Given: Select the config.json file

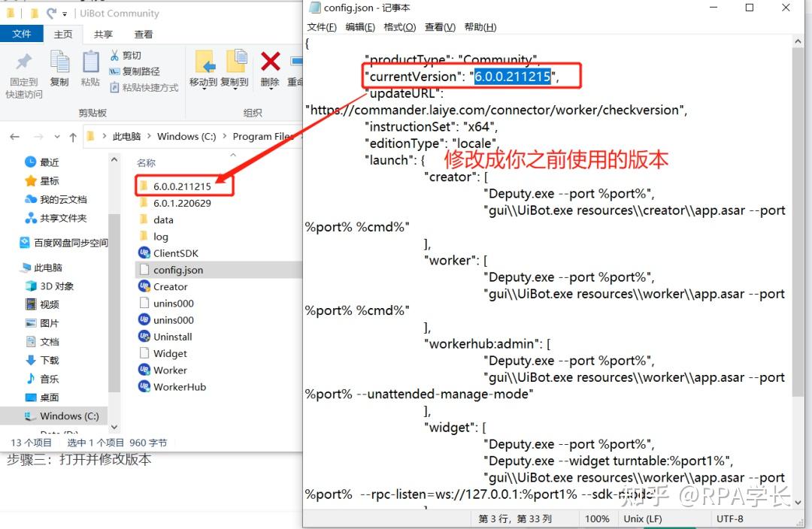Looking at the screenshot, I should 219,270.
